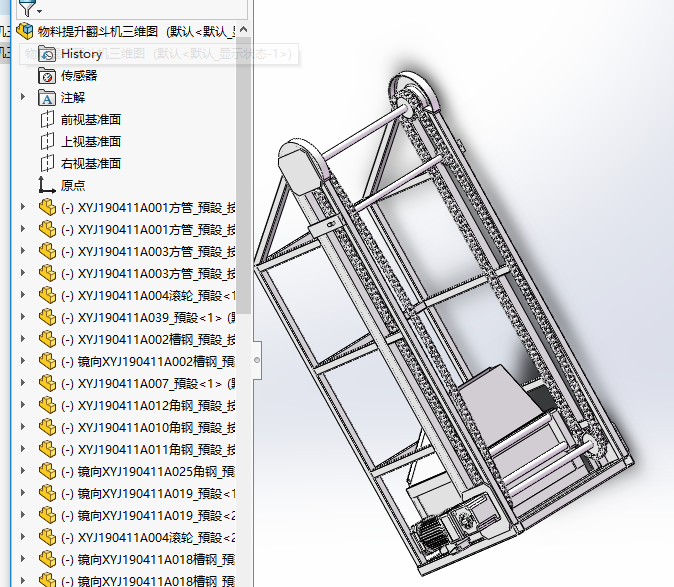This screenshot has width=674, height=587.
Task: Click part icon of 镜向XYJ190411A002槽钢
Action: click(47, 361)
